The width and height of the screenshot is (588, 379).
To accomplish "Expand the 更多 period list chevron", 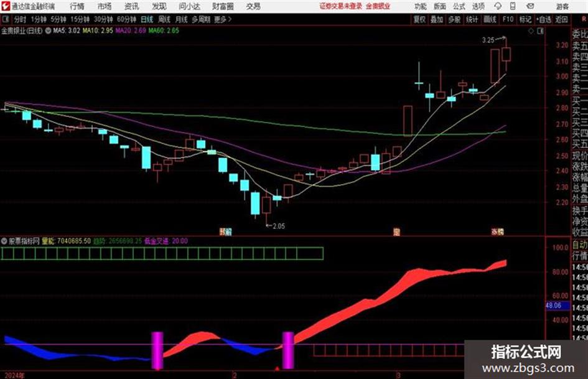I will click(230, 19).
